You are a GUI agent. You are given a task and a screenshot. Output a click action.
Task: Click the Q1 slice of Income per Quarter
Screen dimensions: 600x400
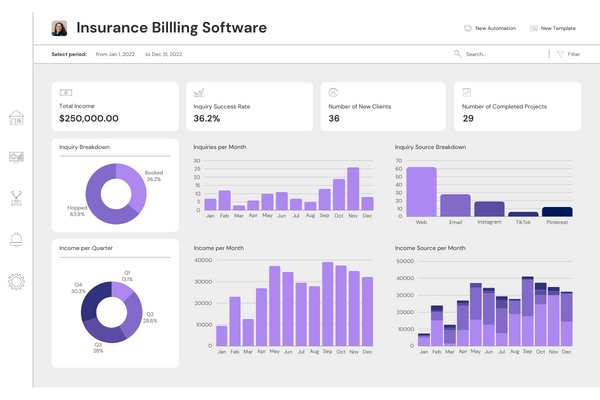coord(122,289)
